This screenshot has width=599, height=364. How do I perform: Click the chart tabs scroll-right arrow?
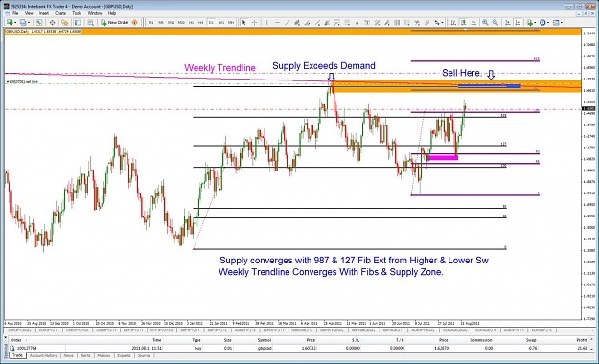tap(592, 330)
